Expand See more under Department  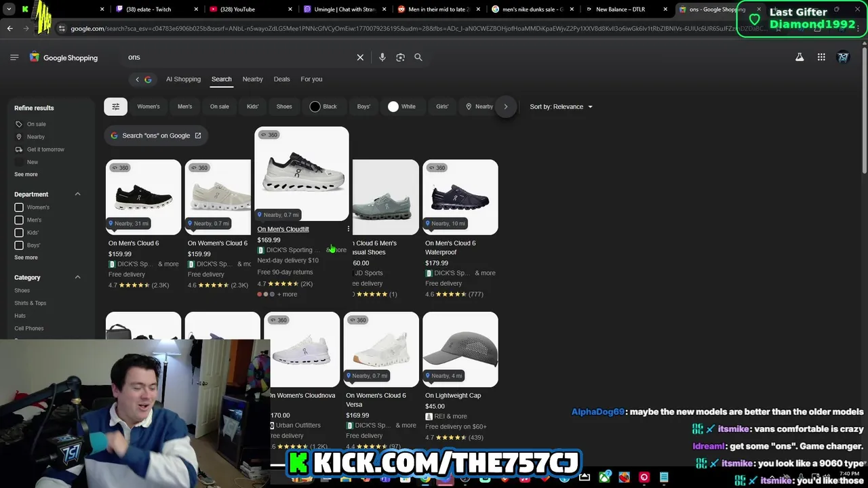coord(26,258)
